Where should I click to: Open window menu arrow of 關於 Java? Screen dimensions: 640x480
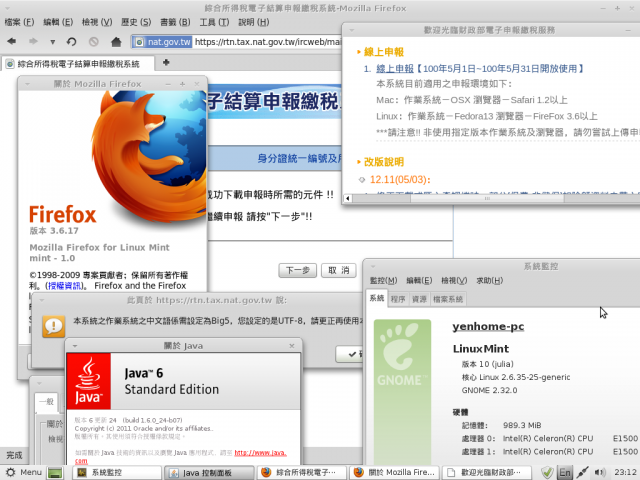[75, 346]
